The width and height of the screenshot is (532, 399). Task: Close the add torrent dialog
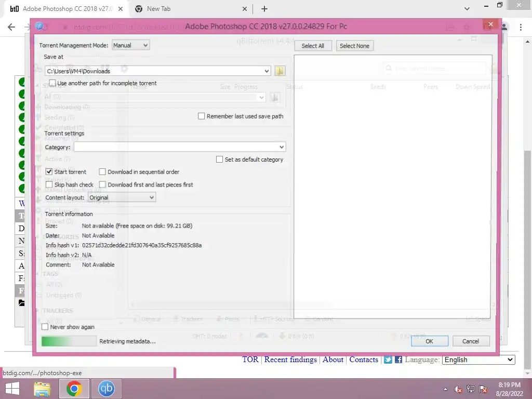490,24
